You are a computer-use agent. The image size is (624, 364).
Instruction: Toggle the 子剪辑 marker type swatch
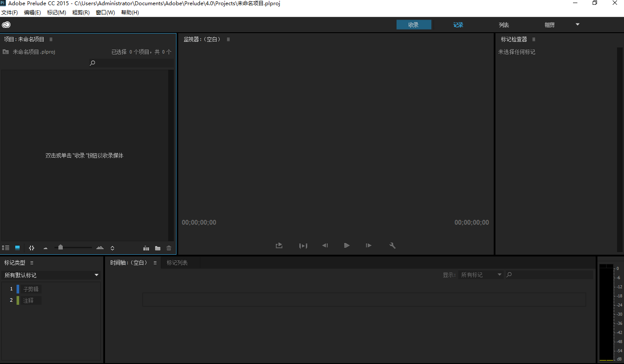tap(18, 289)
